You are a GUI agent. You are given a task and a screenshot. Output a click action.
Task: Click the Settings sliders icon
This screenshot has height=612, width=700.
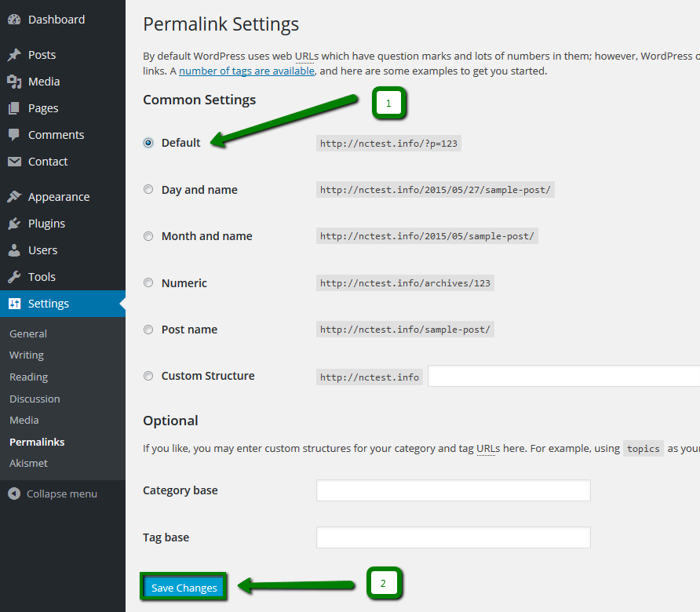[14, 304]
